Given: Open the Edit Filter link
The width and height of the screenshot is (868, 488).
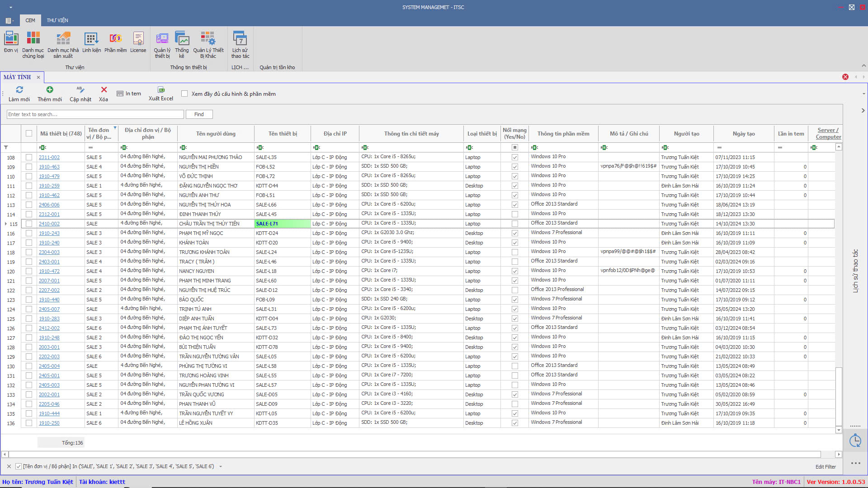Looking at the screenshot, I should pyautogui.click(x=826, y=467).
